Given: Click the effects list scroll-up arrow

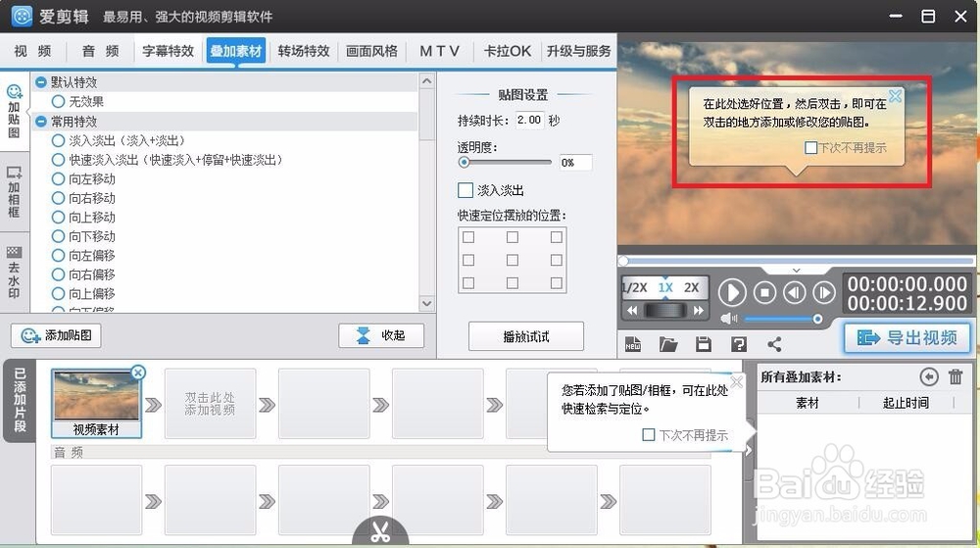Looking at the screenshot, I should point(427,81).
